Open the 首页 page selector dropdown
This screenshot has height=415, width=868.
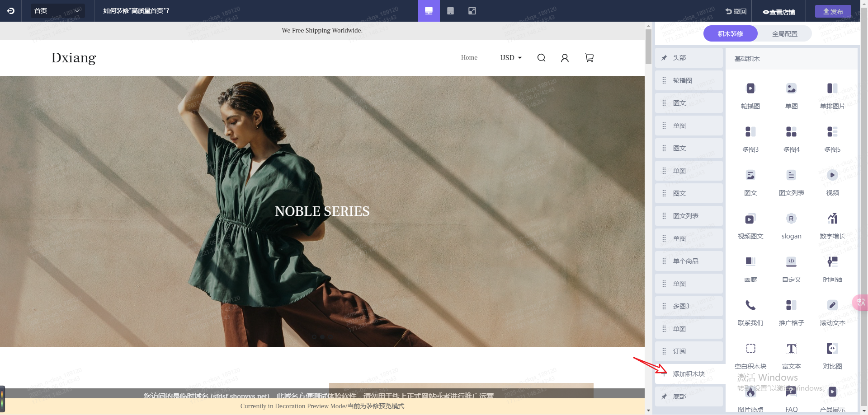[57, 11]
